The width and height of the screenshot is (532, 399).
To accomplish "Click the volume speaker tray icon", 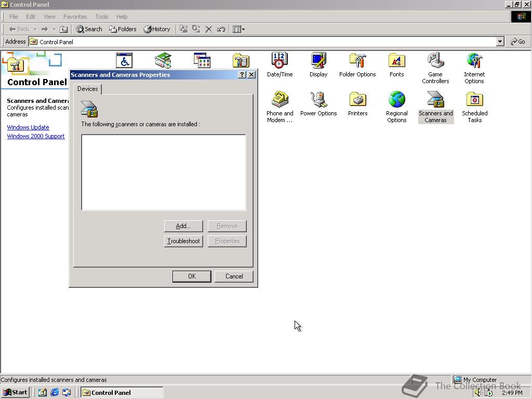I will [x=478, y=393].
